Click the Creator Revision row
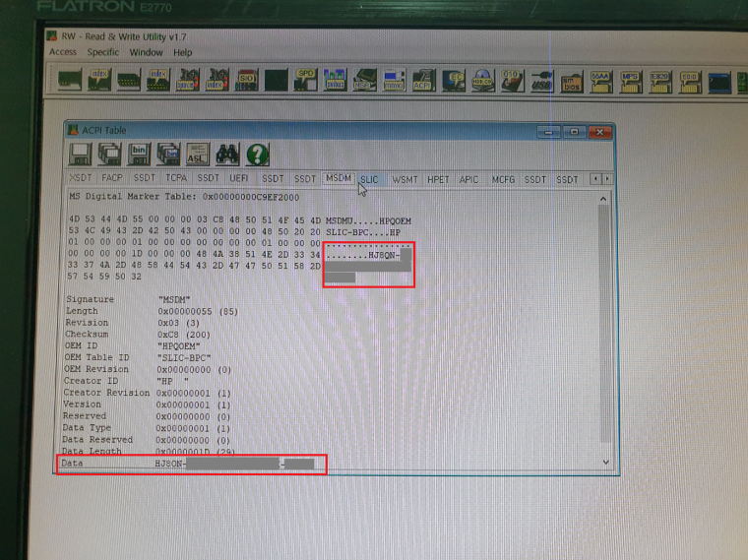Viewport: 748px width, 560px height. click(x=148, y=393)
